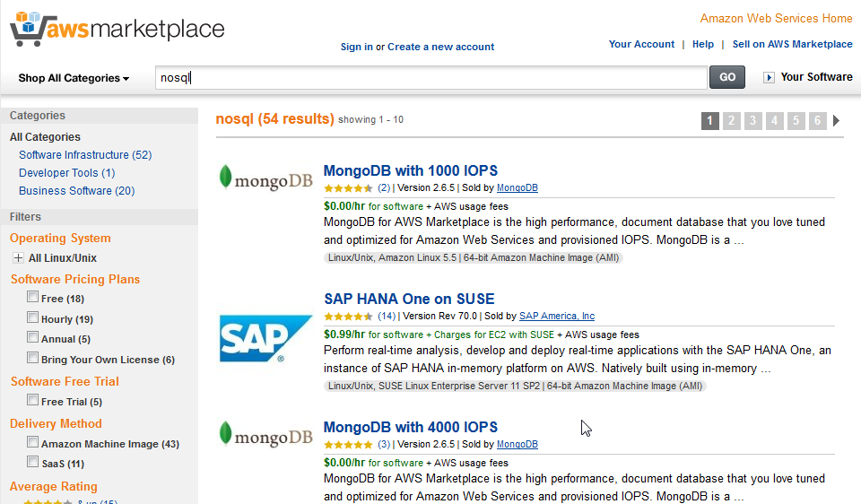Expand the All Linux/Unix plus box
The image size is (861, 504).
pyautogui.click(x=18, y=257)
